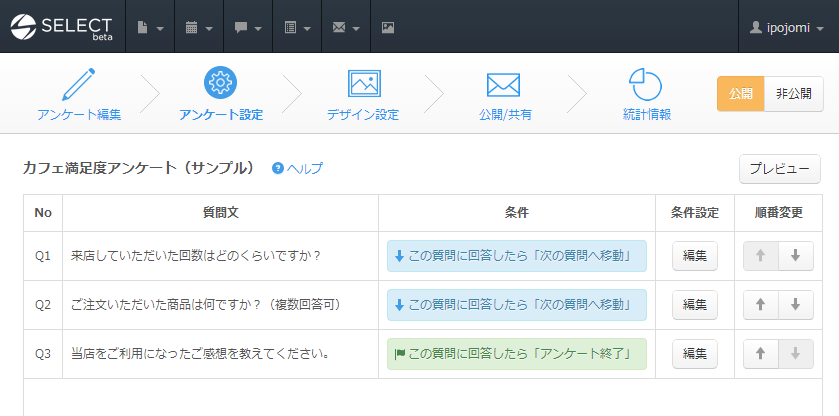Expand the document dropdown in navbar
Screen dimensions: 839x416
point(150,27)
